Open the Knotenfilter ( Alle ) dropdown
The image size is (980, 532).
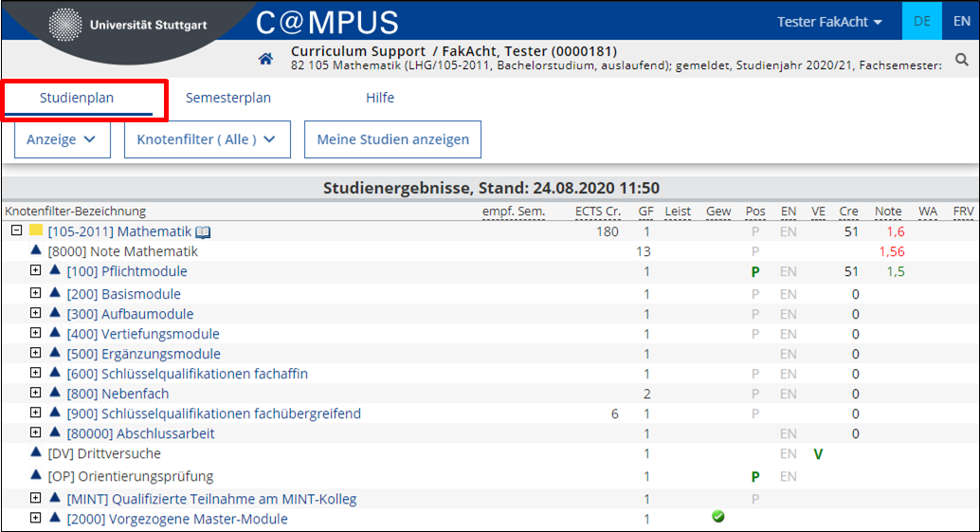pos(208,139)
